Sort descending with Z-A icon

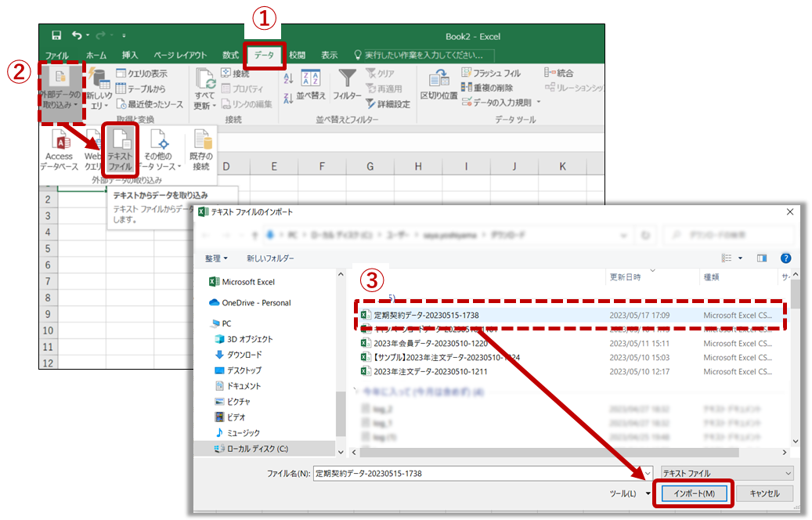pos(288,97)
